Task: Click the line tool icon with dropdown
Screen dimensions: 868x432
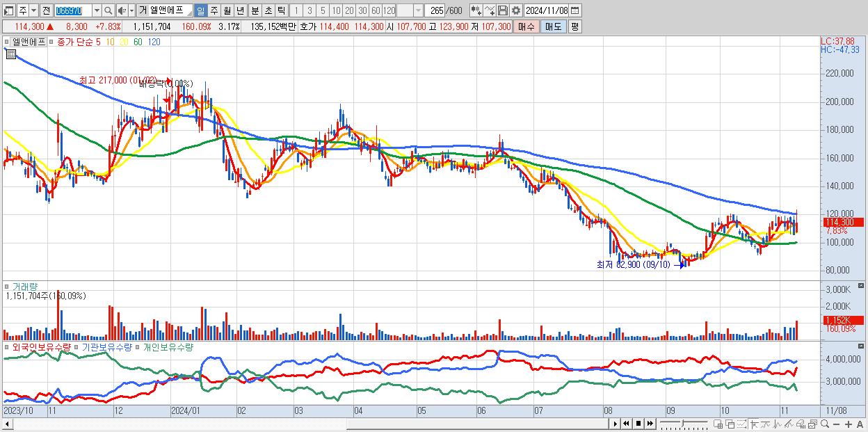Action: click(490, 10)
